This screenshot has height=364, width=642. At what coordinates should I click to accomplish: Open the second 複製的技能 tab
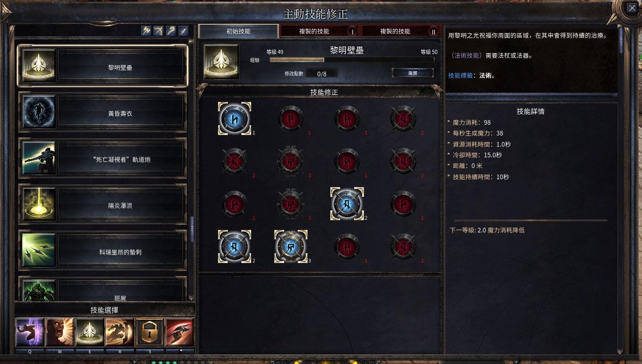pyautogui.click(x=401, y=31)
